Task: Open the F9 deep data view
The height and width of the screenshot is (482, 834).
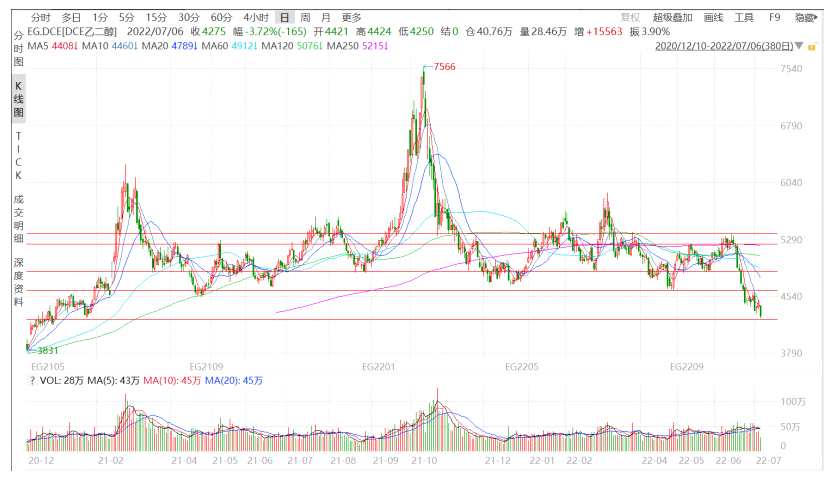Action: (x=774, y=18)
